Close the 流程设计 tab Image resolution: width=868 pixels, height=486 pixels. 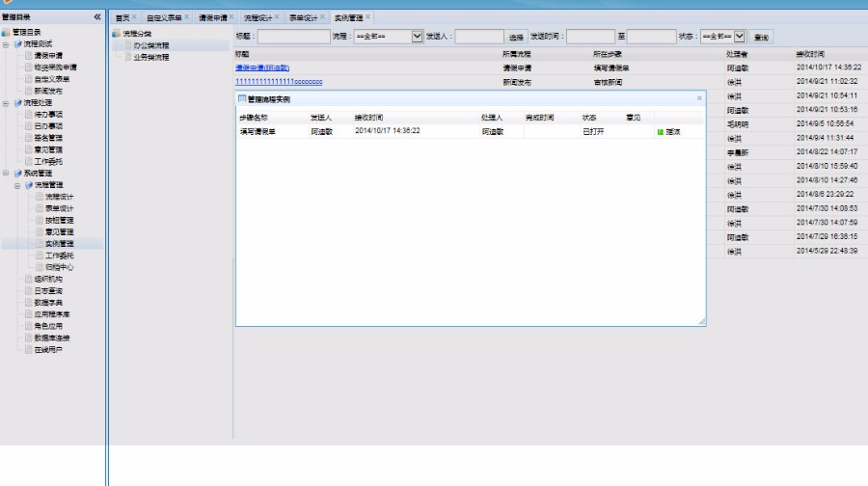277,17
